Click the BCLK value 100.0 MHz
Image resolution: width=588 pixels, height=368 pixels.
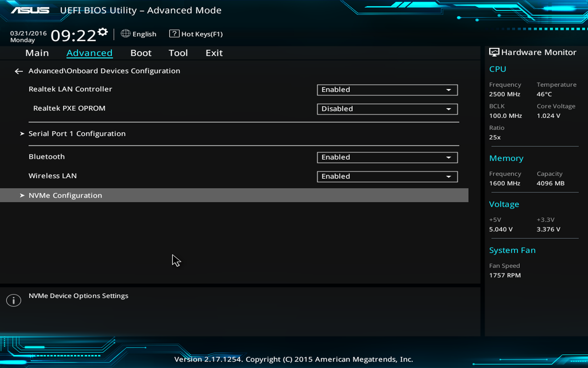pyautogui.click(x=505, y=116)
